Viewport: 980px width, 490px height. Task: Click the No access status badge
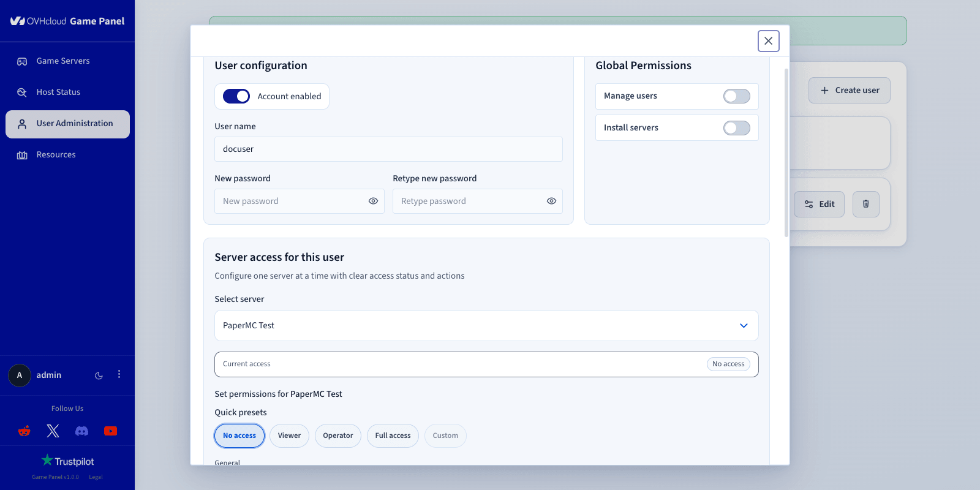(728, 364)
